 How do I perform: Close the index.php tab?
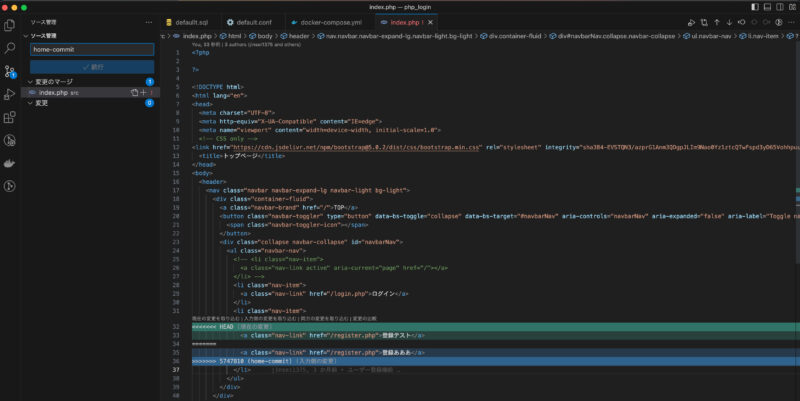430,22
